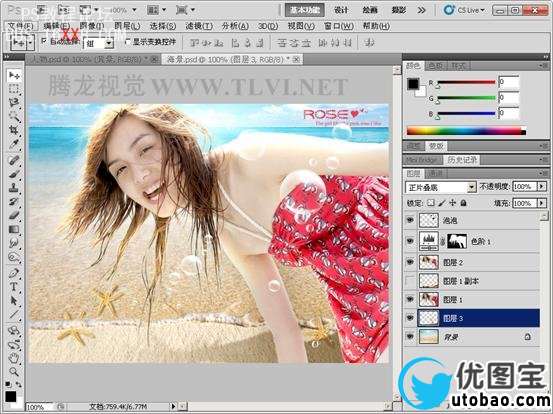Select the Line shape tool
The width and height of the screenshot is (553, 414).
[14, 314]
